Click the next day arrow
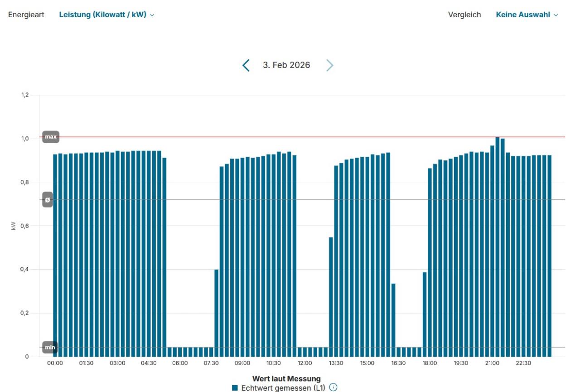Image resolution: width=580 pixels, height=392 pixels. [x=329, y=65]
